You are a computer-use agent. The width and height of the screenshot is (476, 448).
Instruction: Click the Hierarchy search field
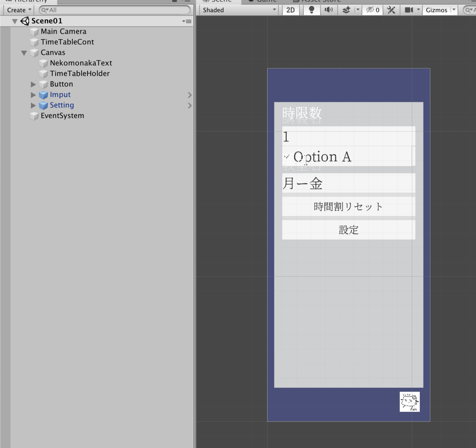pyautogui.click(x=115, y=10)
